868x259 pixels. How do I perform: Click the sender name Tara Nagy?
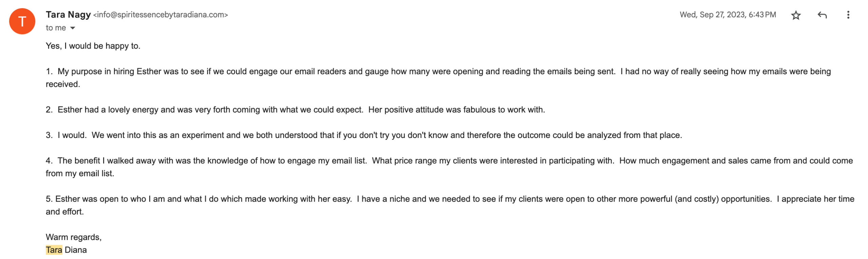point(68,15)
